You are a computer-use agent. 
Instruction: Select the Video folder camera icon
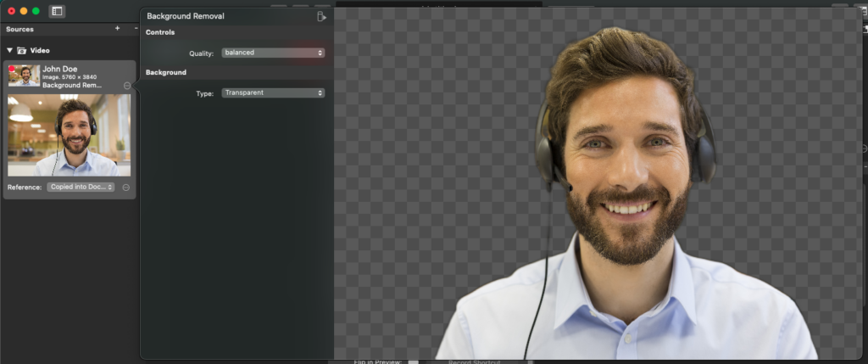point(21,50)
